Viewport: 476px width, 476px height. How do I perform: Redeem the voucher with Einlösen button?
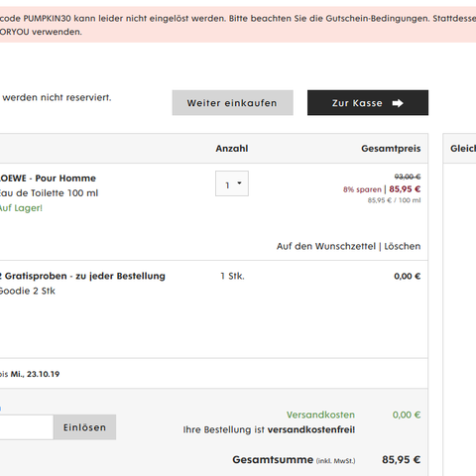click(x=84, y=427)
